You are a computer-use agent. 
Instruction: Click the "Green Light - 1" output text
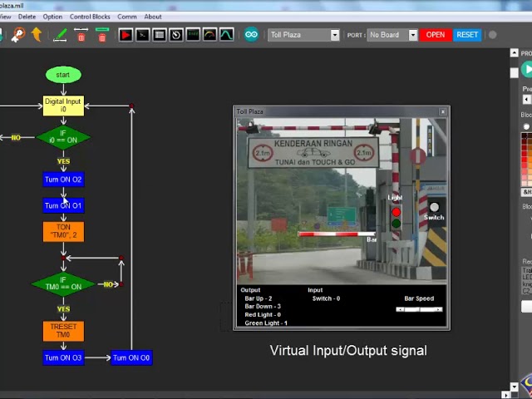click(x=266, y=323)
